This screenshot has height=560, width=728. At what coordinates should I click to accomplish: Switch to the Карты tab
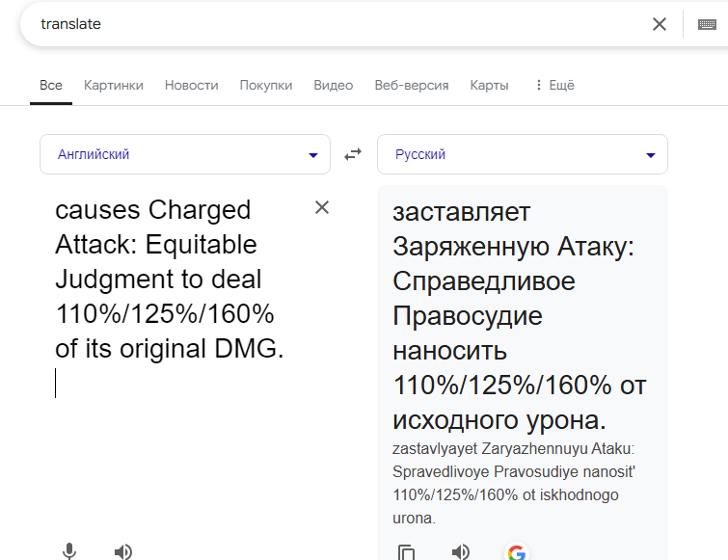pyautogui.click(x=490, y=86)
